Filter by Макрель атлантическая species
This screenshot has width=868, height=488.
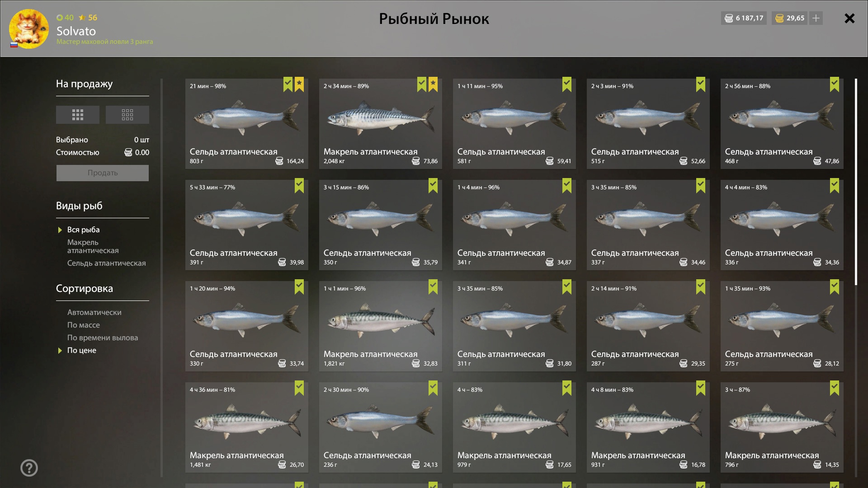tap(93, 246)
